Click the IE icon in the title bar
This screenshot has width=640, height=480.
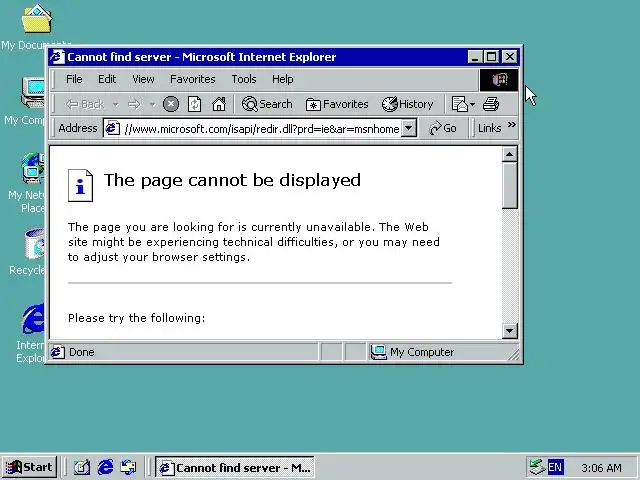tap(57, 57)
